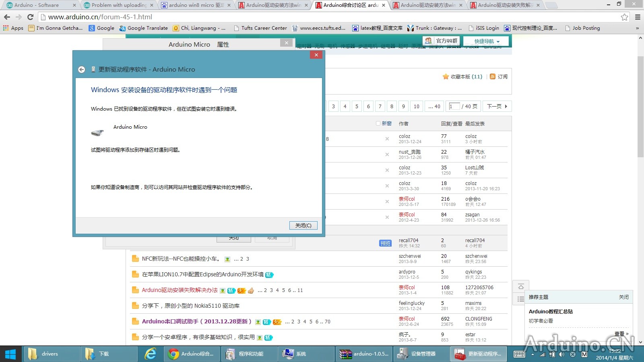Open thread 分享下，原创小型的 Nokia5110 驱动库
The height and width of the screenshot is (362, 644).
[191, 306]
